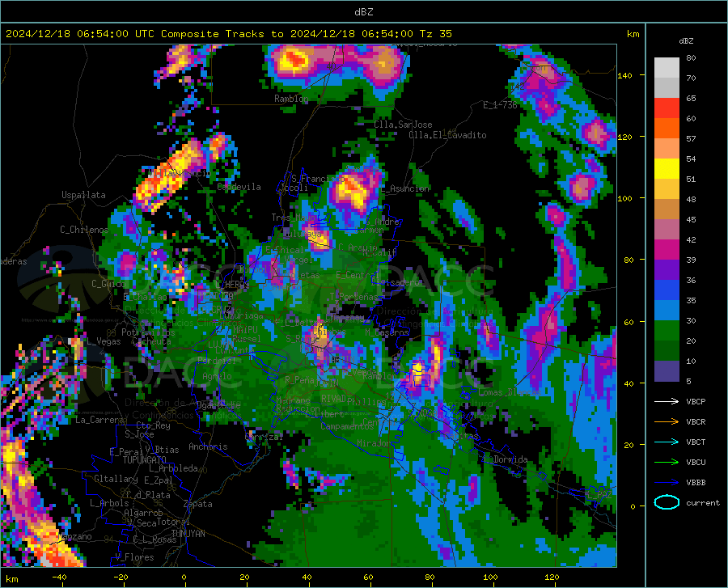The height and width of the screenshot is (588, 728).
Task: Click the cyan VBCT track arrow
Action: coord(667,442)
